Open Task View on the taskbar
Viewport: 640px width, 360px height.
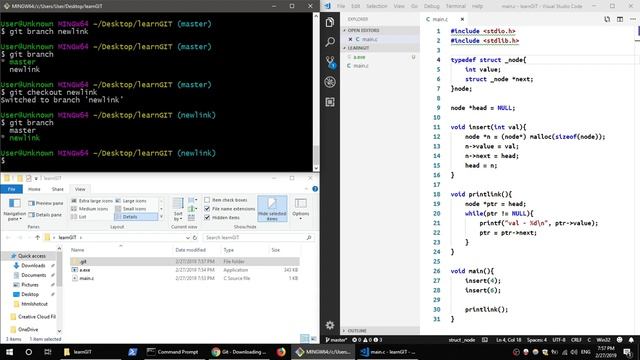[x=48, y=352]
